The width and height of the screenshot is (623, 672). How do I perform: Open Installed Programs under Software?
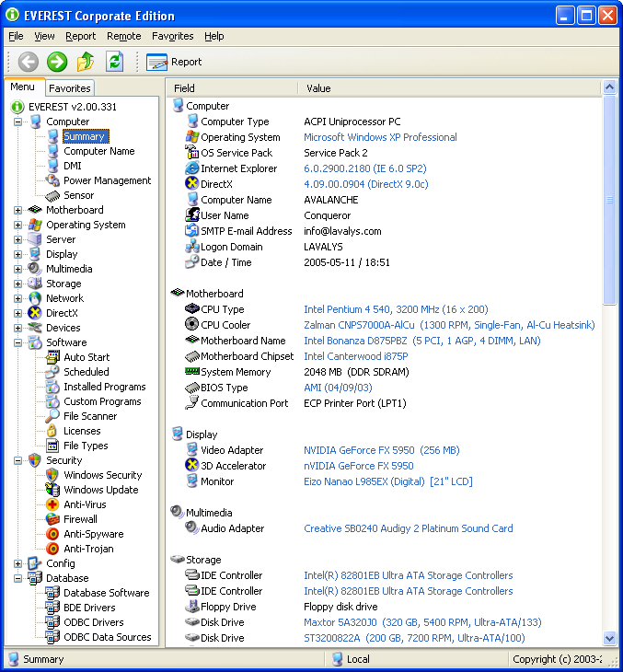104,387
